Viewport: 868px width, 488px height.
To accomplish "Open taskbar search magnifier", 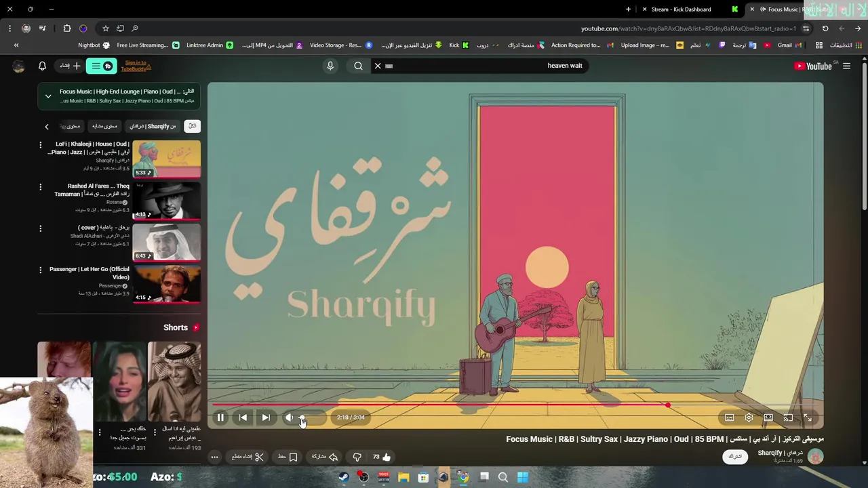I will point(503,477).
